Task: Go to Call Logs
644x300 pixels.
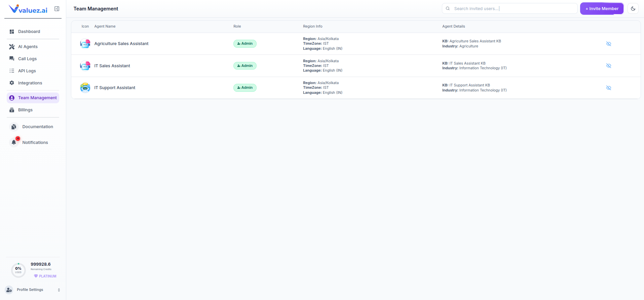Action: pos(33,59)
